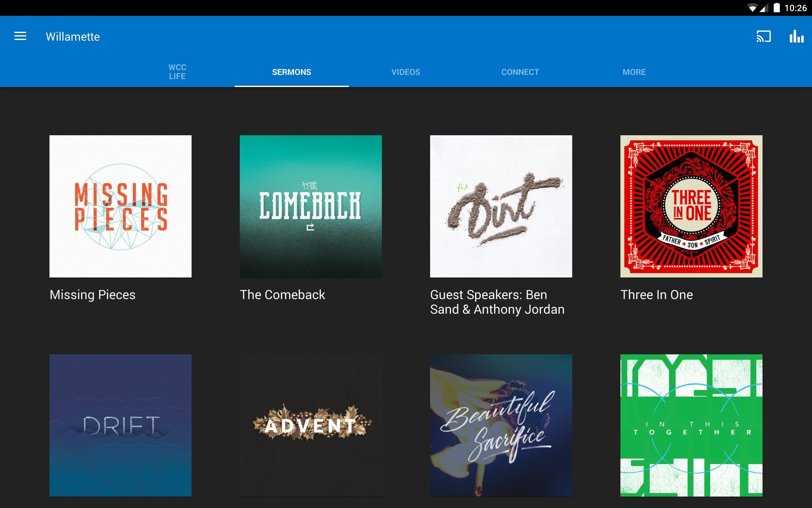This screenshot has width=812, height=508.
Task: Open the Missing Pieces series artwork
Action: [121, 206]
